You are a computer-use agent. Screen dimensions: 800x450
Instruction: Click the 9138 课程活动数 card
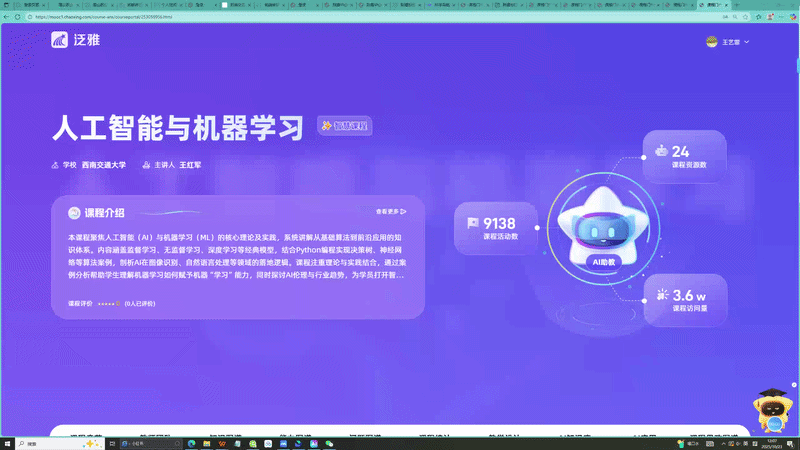click(x=495, y=228)
